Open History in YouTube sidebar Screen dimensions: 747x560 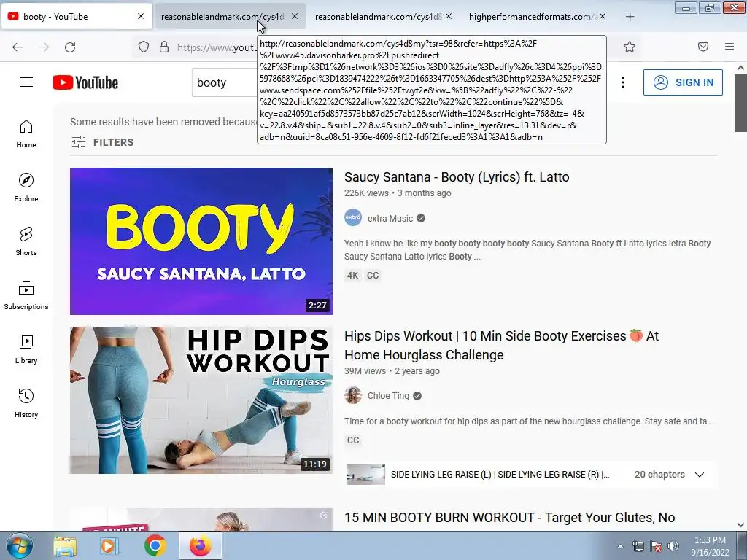click(26, 403)
